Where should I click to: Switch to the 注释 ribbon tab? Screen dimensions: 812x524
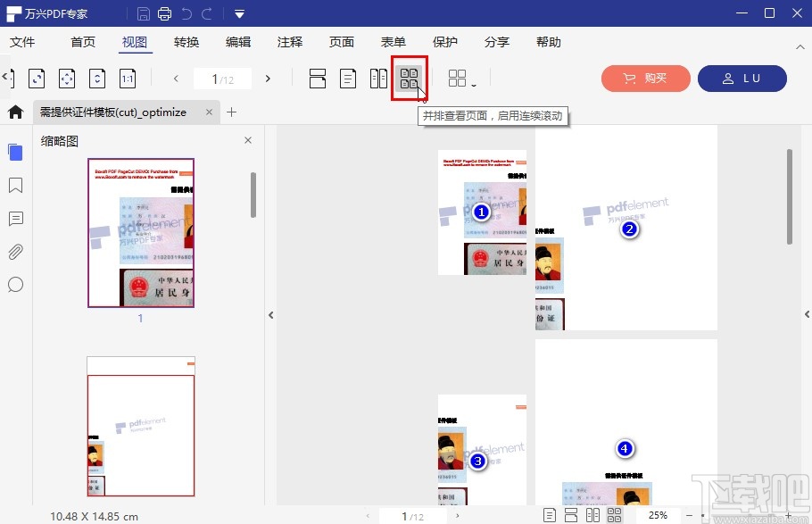[x=289, y=42]
